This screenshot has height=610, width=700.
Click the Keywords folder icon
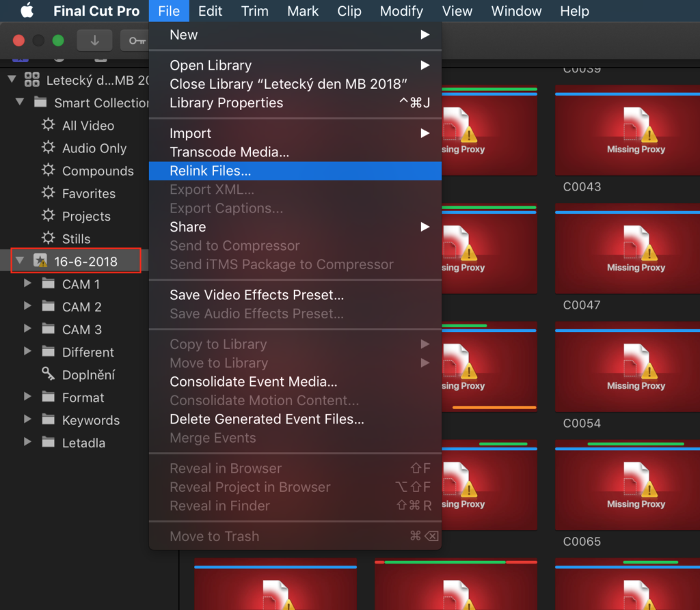[49, 419]
